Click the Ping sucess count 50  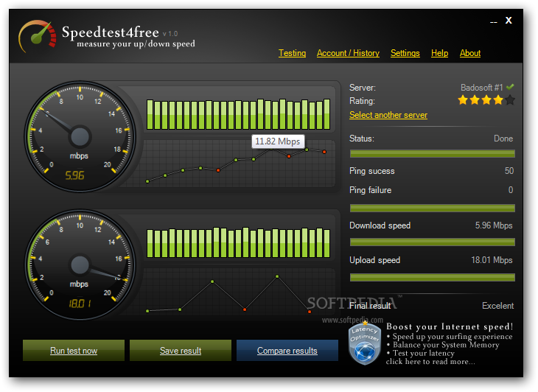[509, 171]
